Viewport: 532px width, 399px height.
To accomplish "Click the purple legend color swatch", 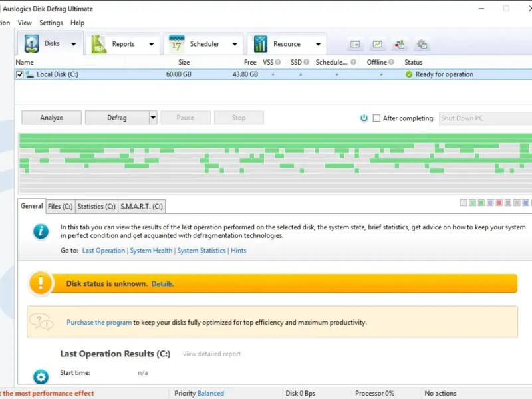I will pos(490,203).
